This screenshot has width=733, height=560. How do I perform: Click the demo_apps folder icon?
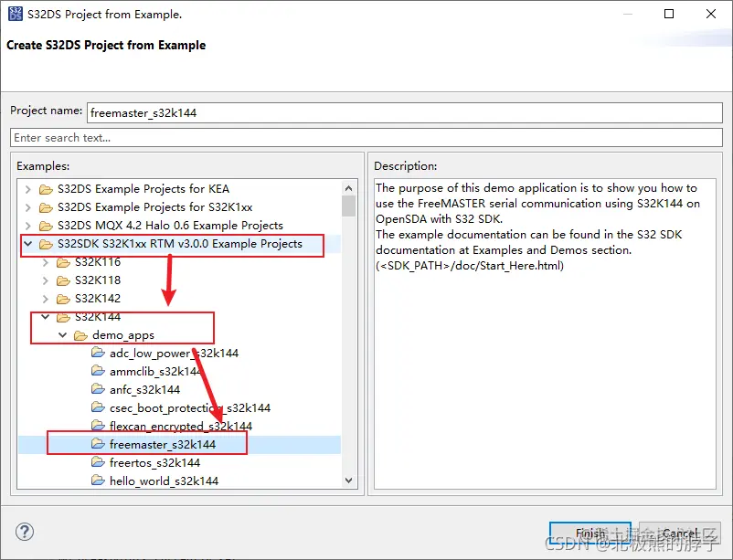tap(80, 335)
